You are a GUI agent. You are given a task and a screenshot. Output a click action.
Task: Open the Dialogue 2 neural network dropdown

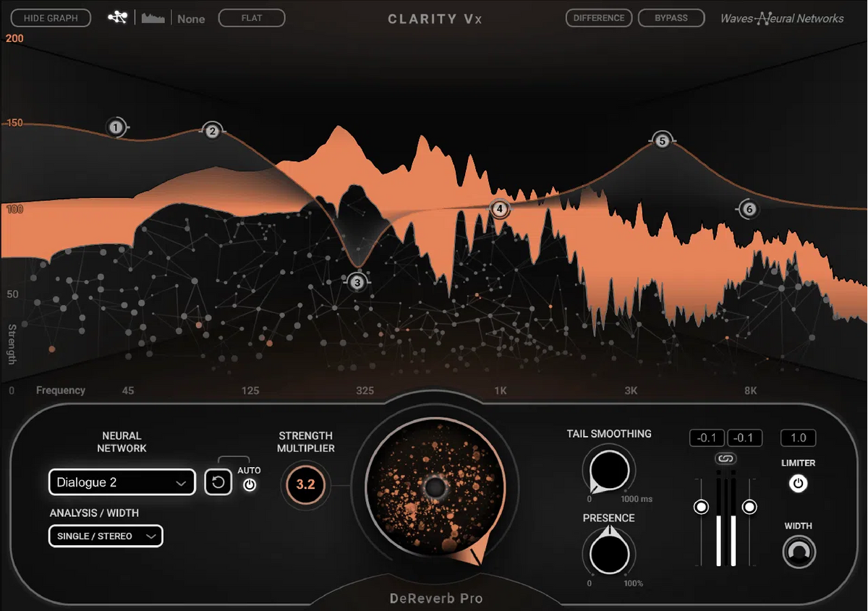[x=122, y=482]
